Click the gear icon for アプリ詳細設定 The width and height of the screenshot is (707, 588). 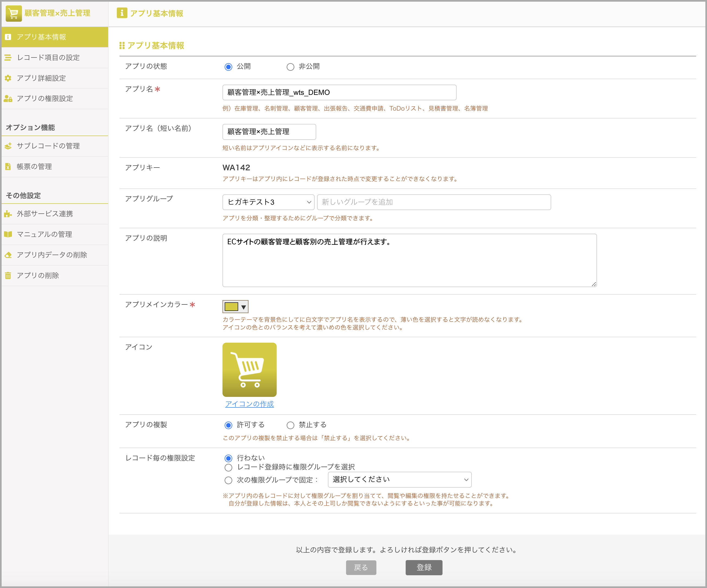click(x=8, y=78)
